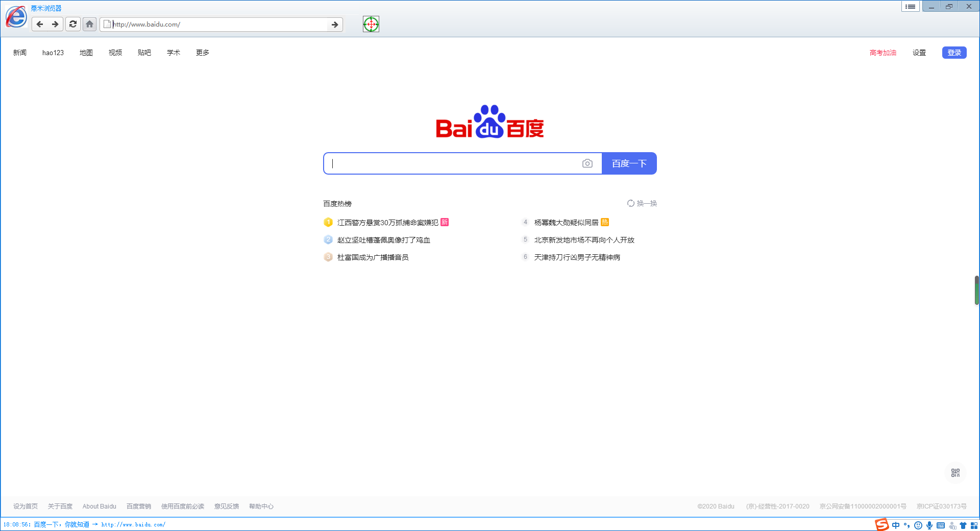
Task: Open the 设置 settings menu
Action: [919, 53]
